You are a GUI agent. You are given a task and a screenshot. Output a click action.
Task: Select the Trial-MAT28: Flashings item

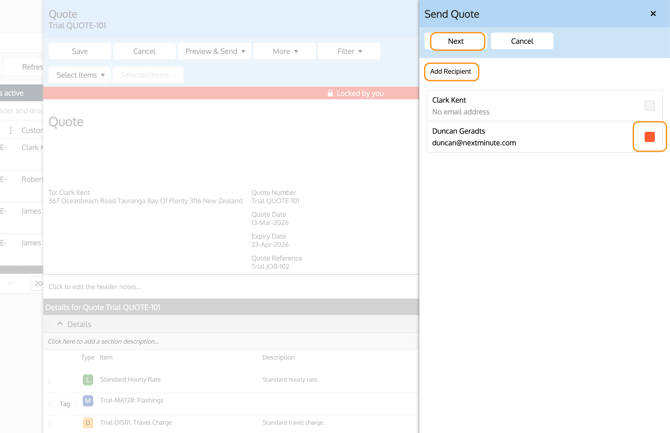pyautogui.click(x=132, y=400)
